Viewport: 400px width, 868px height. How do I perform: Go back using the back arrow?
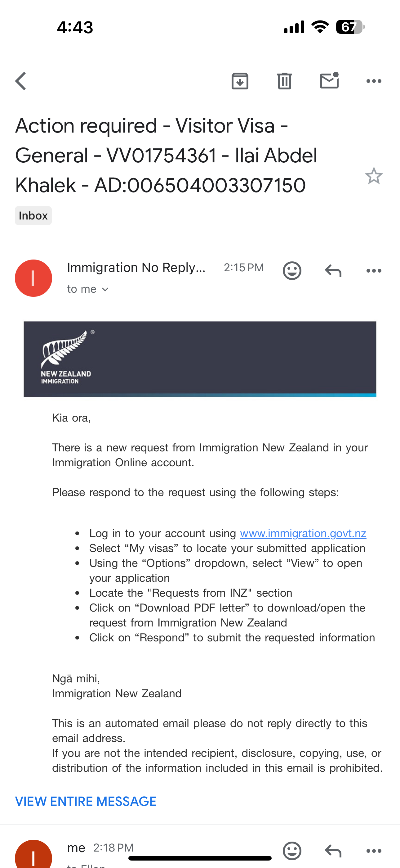[21, 81]
